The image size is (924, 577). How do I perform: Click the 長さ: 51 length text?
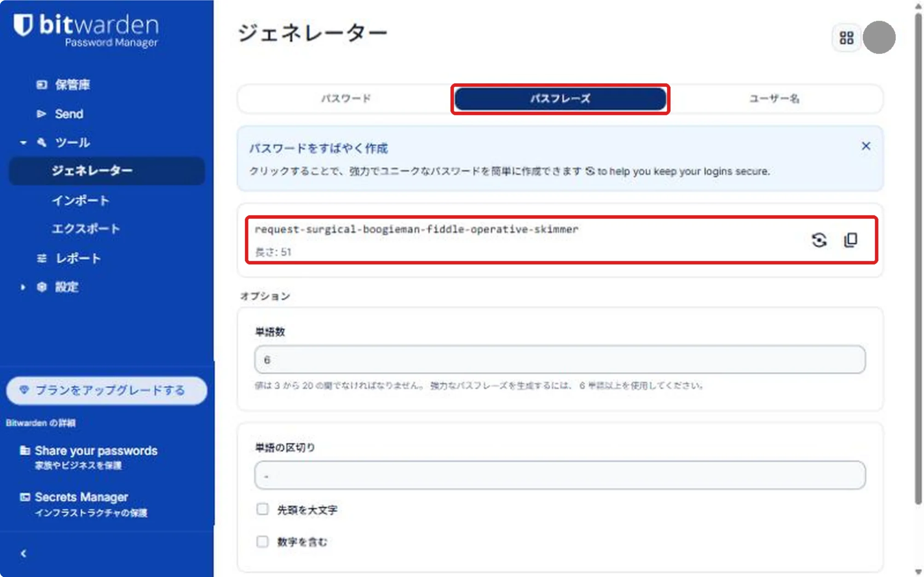pos(273,252)
